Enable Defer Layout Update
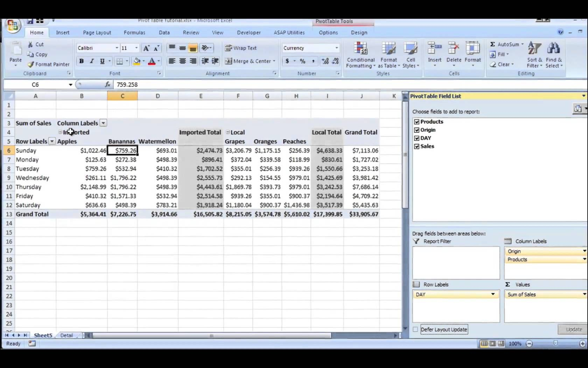This screenshot has width=588, height=368. pos(415,329)
